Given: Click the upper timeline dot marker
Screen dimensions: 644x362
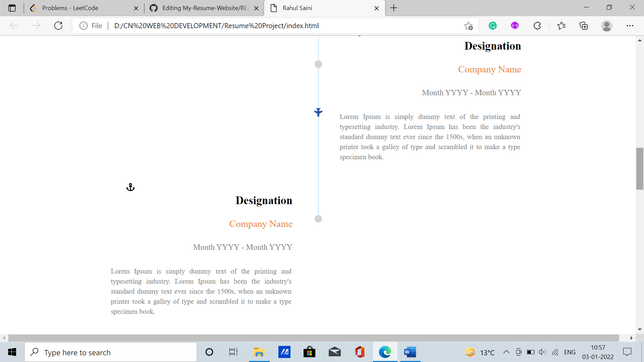Looking at the screenshot, I should (x=318, y=64).
